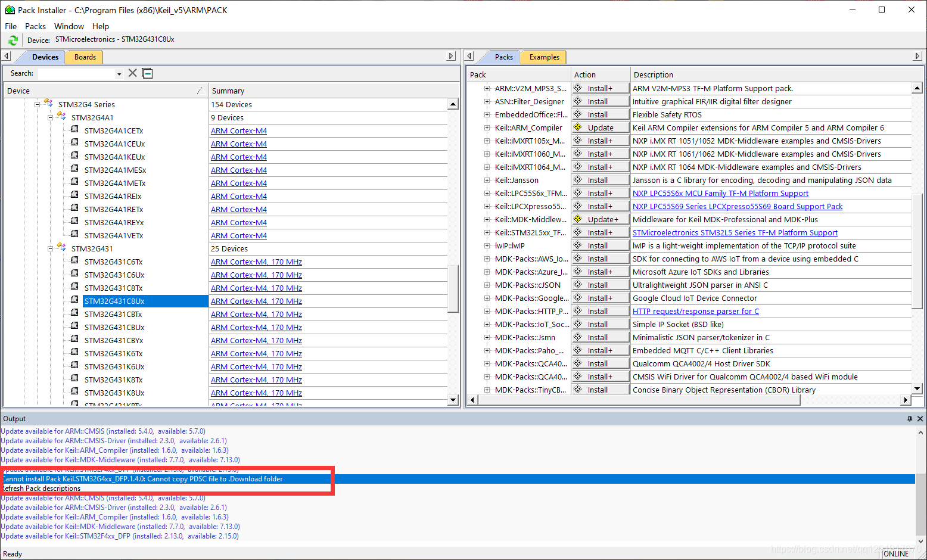Open the Packs menu

(35, 26)
